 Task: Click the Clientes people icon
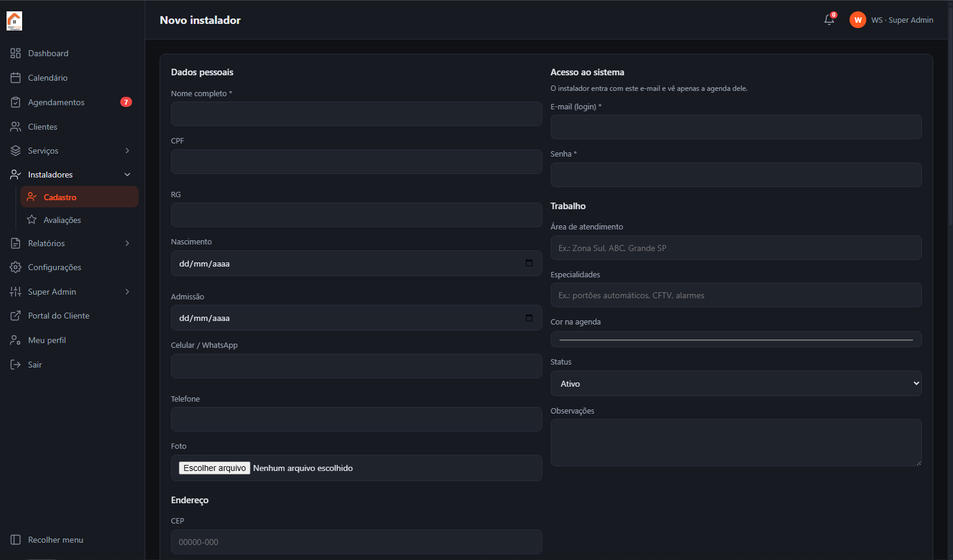click(16, 127)
